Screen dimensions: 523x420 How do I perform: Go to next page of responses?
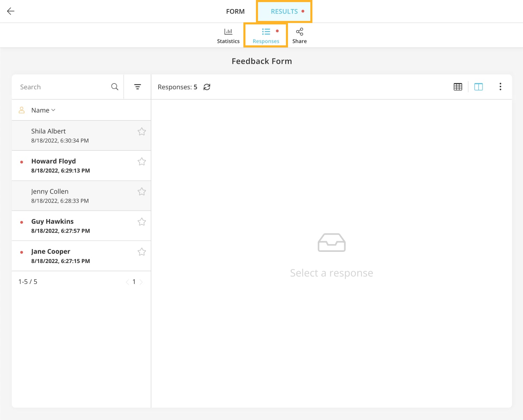pos(142,282)
